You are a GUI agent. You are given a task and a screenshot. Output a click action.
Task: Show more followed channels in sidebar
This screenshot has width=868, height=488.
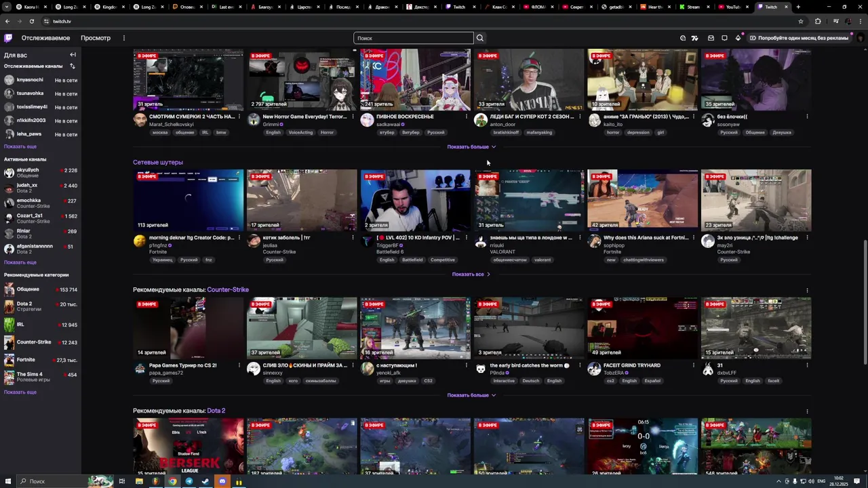(20, 146)
